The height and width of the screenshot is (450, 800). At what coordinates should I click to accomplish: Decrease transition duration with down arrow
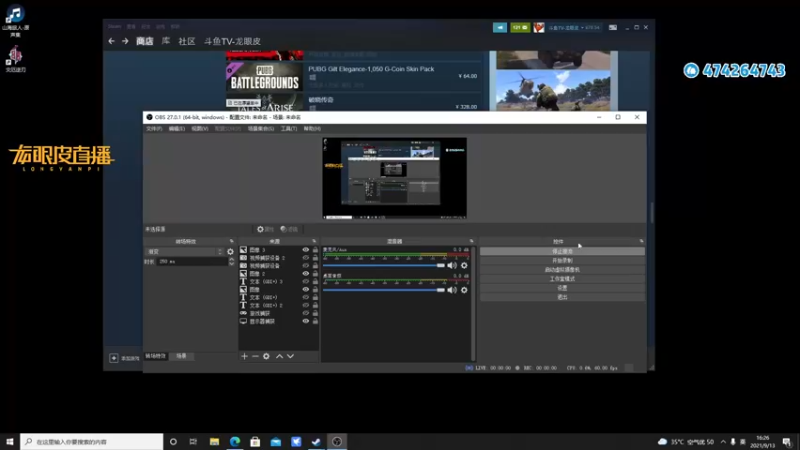pyautogui.click(x=232, y=264)
